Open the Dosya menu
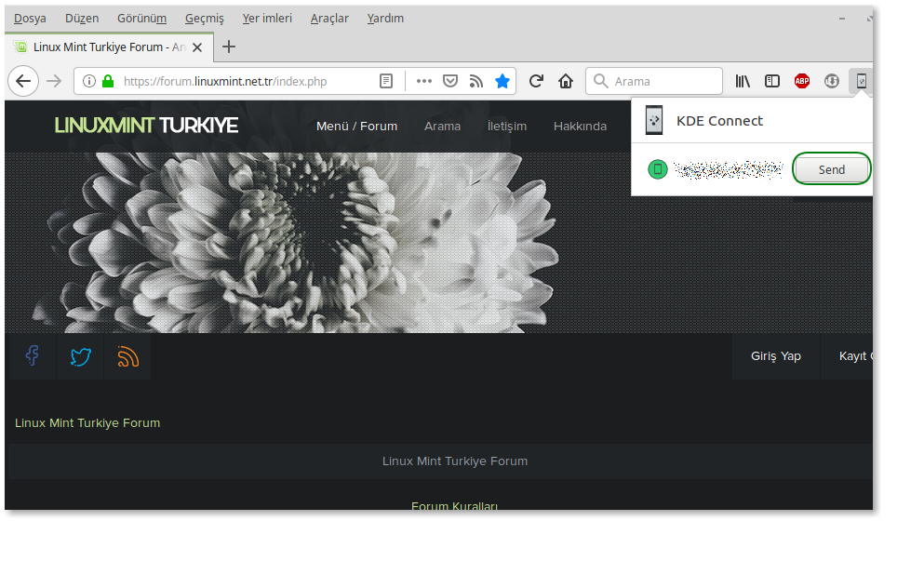This screenshot has height=561, width=924. point(30,19)
